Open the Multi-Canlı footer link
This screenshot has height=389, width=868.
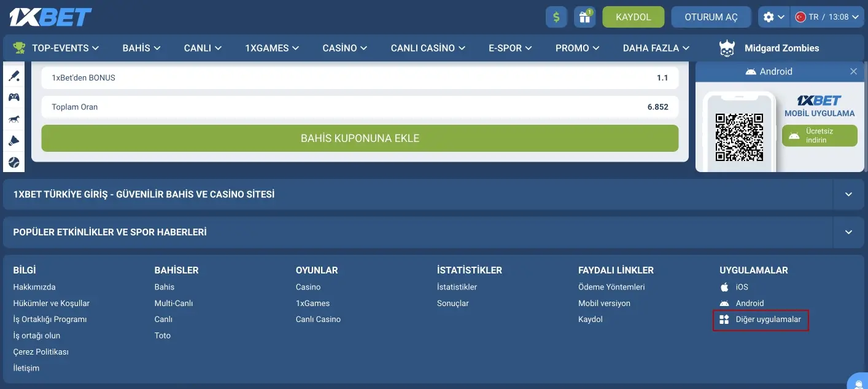coord(174,303)
